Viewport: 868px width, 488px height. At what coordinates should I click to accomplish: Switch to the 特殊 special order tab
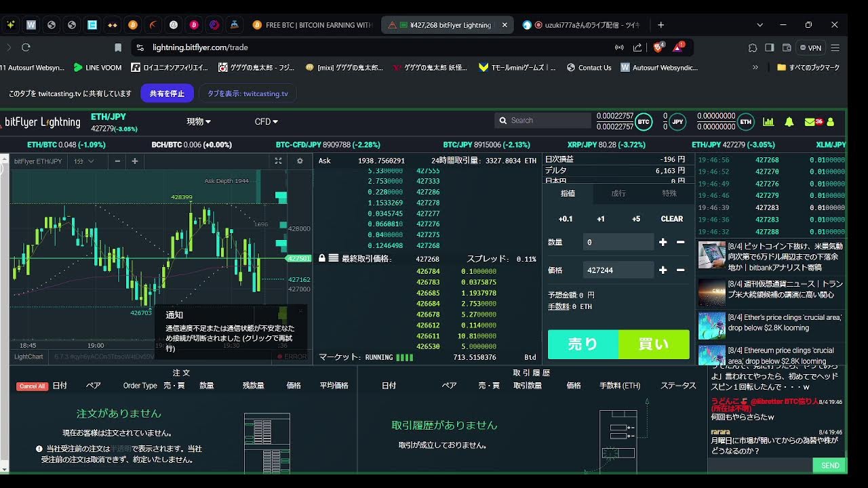669,194
